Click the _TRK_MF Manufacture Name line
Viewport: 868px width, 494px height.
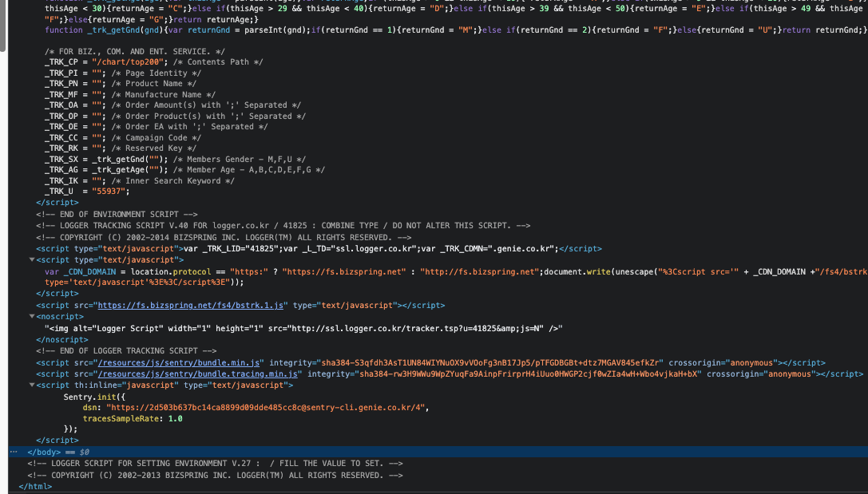[130, 95]
